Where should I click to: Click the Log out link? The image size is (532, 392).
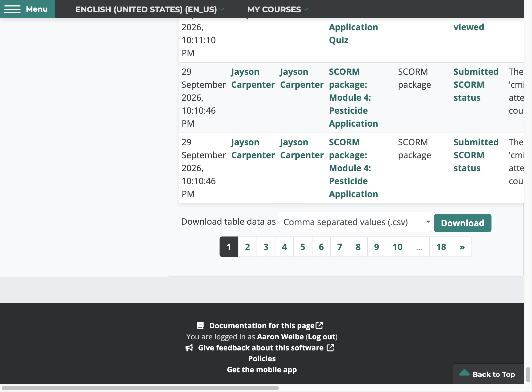(322, 337)
